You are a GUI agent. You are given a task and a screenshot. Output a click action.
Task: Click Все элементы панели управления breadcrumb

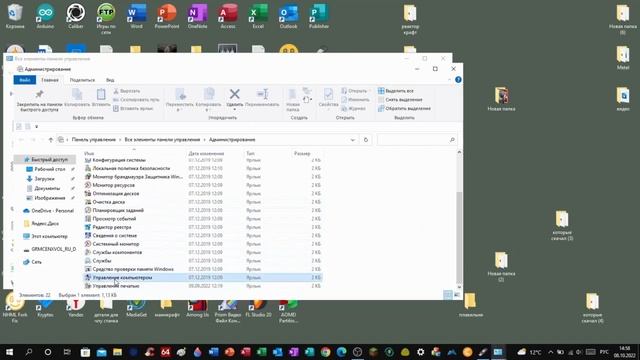click(162, 140)
